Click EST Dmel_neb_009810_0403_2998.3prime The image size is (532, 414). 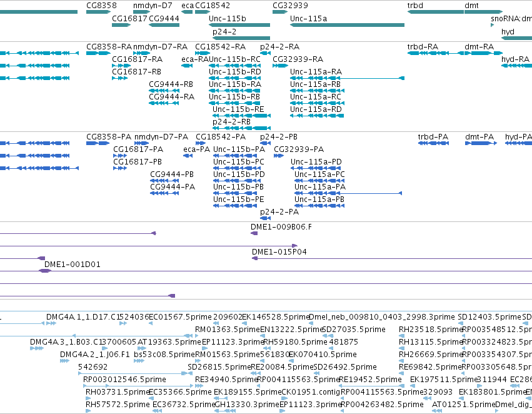(x=382, y=317)
